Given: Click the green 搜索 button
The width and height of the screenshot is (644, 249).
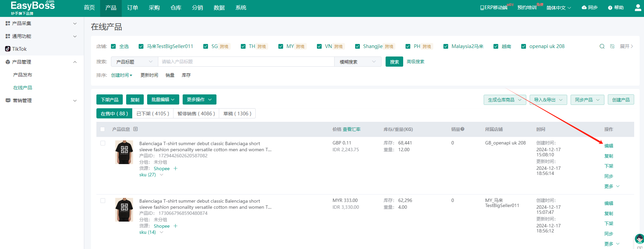Looking at the screenshot, I should [394, 62].
